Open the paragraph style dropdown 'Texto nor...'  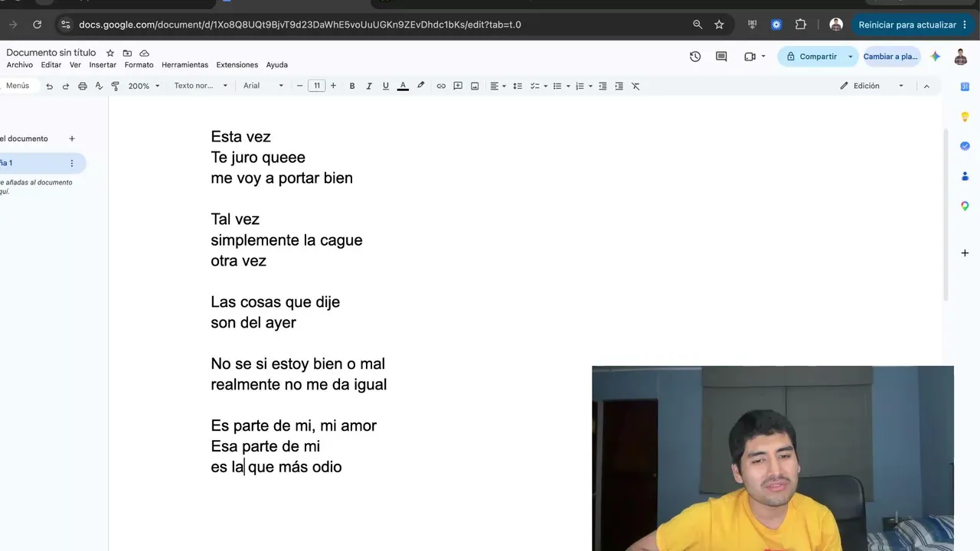(201, 86)
